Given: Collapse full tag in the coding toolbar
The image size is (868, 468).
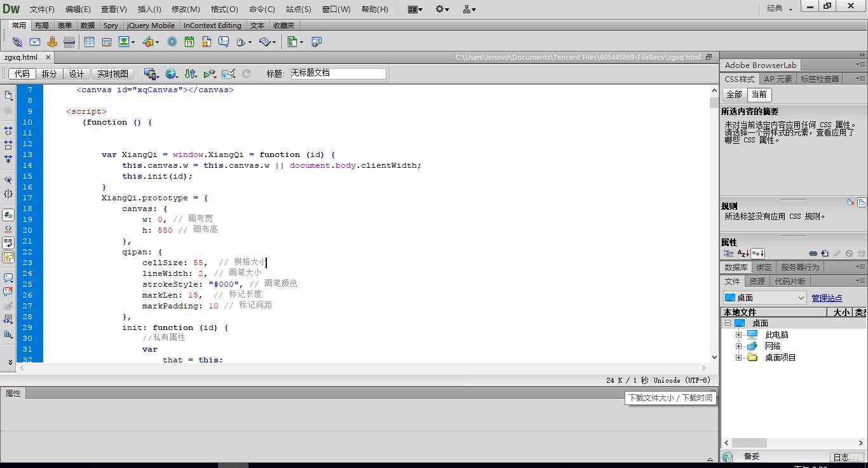Looking at the screenshot, I should [x=8, y=130].
